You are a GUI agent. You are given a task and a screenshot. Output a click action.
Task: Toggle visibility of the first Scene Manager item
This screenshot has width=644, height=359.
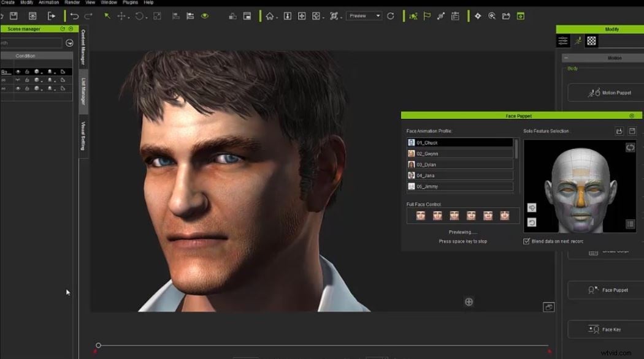(19, 71)
